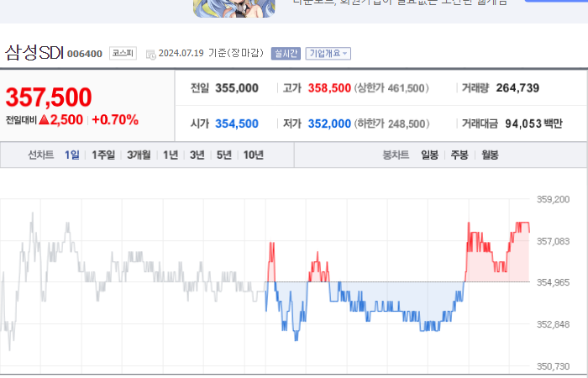
Task: Click the low price 352,000
Action: pos(329,123)
